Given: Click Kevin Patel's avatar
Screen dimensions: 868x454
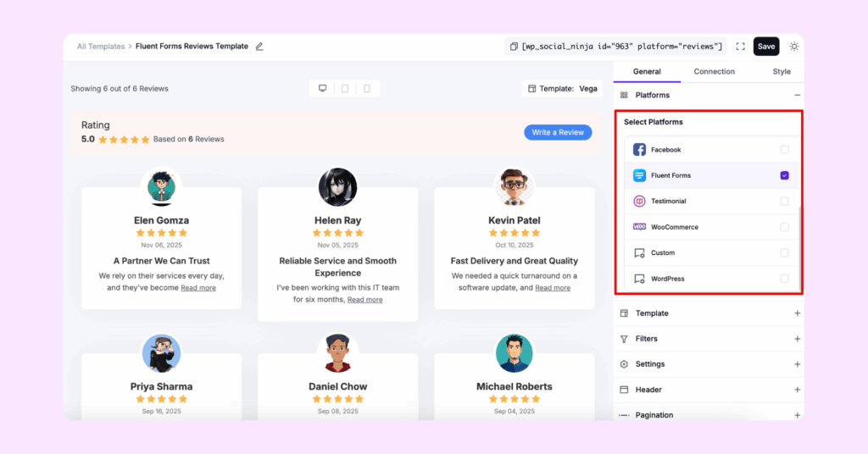Looking at the screenshot, I should point(515,187).
